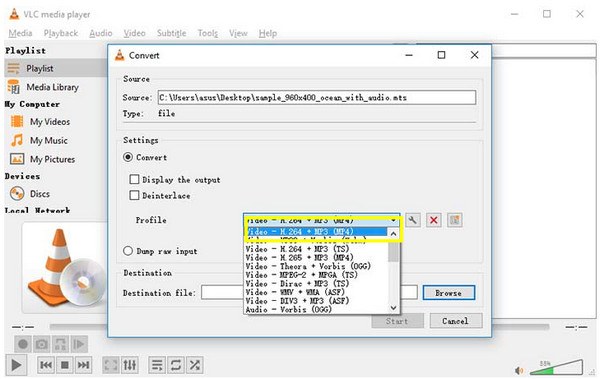Click the Cancel button
The width and height of the screenshot is (600, 379).
coord(455,321)
